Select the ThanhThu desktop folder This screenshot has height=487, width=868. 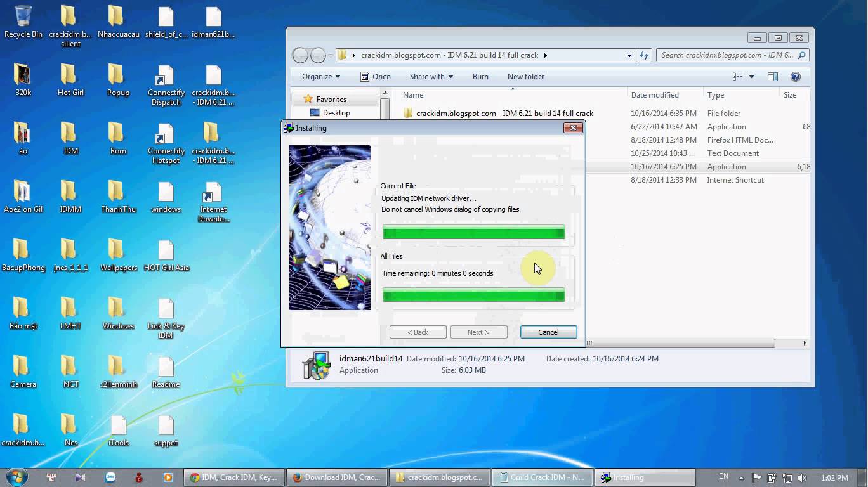pos(118,197)
